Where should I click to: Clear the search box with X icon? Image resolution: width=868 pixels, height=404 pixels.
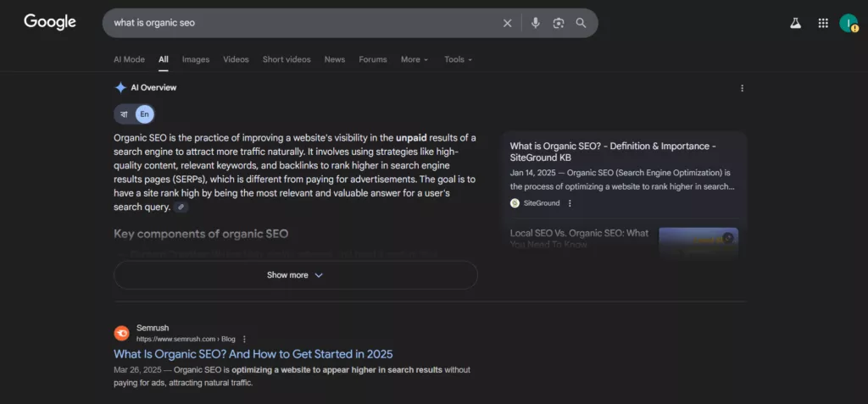(507, 23)
